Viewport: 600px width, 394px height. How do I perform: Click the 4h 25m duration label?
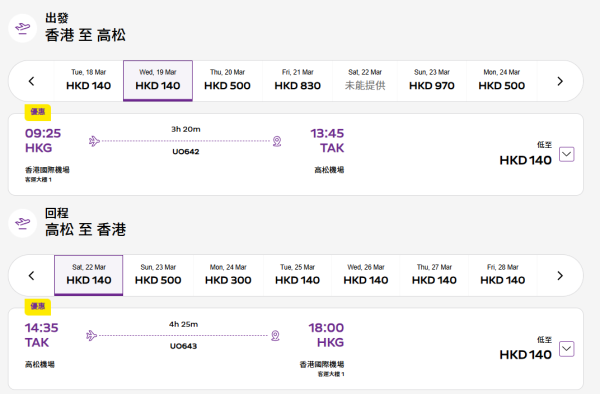tap(184, 324)
